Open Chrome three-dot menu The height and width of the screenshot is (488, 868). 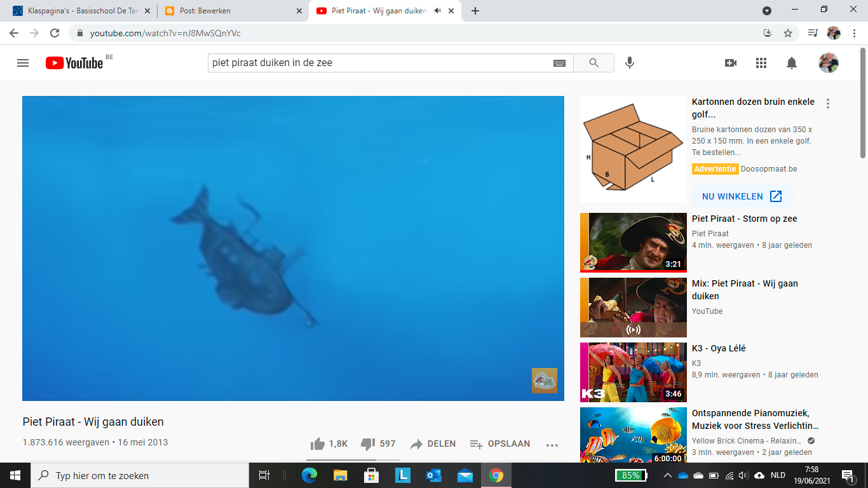(x=855, y=33)
